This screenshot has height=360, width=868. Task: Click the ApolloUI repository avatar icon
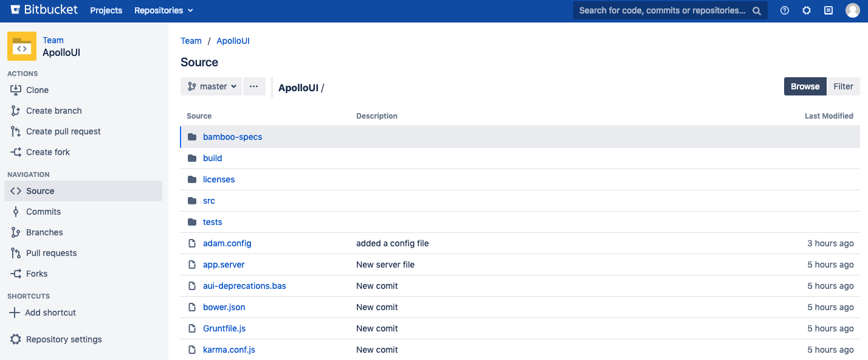22,46
